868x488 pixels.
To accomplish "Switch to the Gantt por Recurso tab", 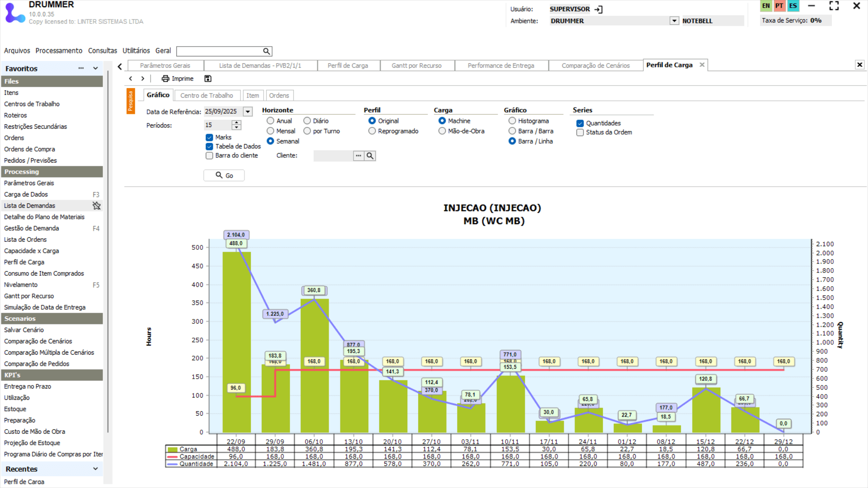I will pyautogui.click(x=416, y=66).
